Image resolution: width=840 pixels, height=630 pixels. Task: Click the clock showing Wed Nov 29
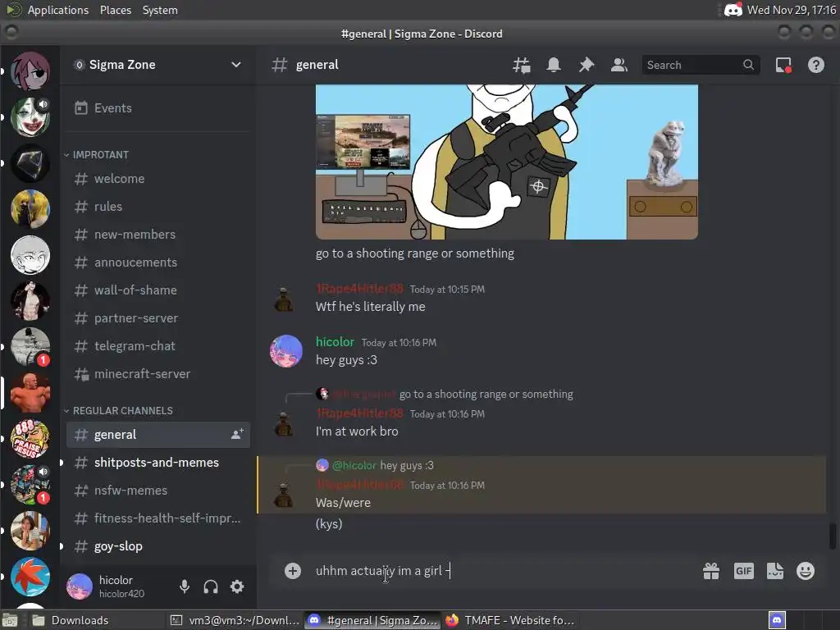[x=792, y=10]
